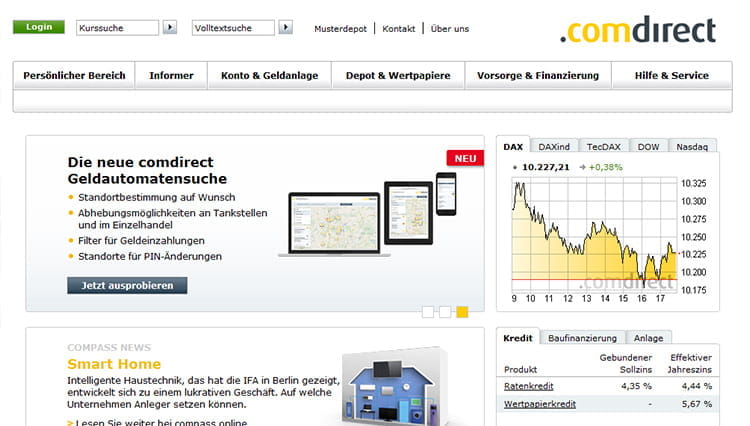Open Vorsorge & Finanzierung menu
The height and width of the screenshot is (426, 750).
[538, 76]
